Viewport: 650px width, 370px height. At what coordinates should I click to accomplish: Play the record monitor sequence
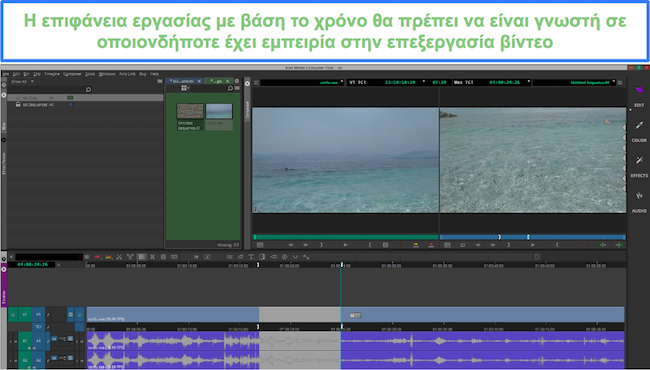point(533,245)
